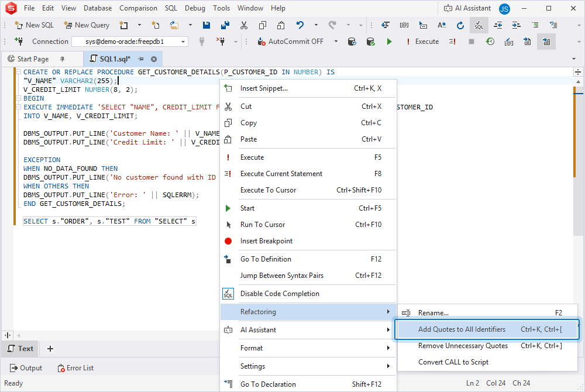
Task: Click the disconnect plug icon with the red X
Action: coord(221,41)
